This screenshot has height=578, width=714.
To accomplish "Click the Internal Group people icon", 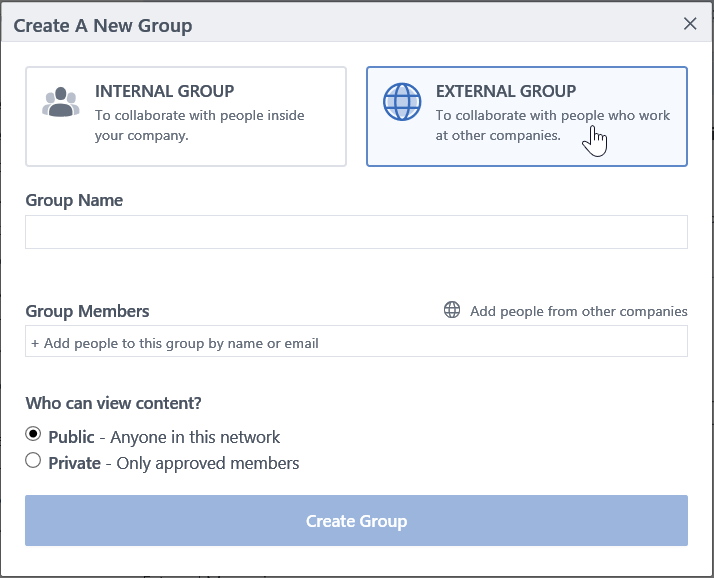I will point(61,103).
